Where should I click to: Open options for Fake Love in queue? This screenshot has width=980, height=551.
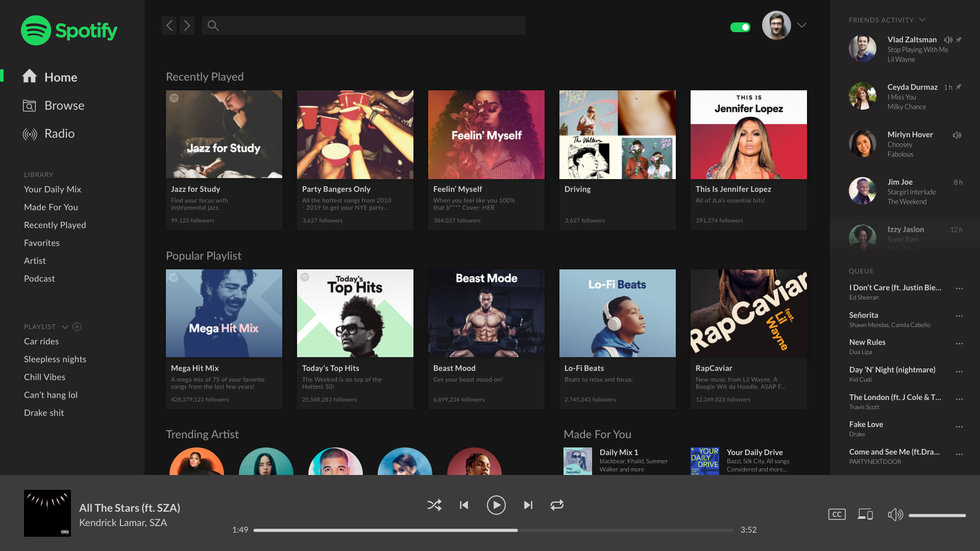[959, 427]
